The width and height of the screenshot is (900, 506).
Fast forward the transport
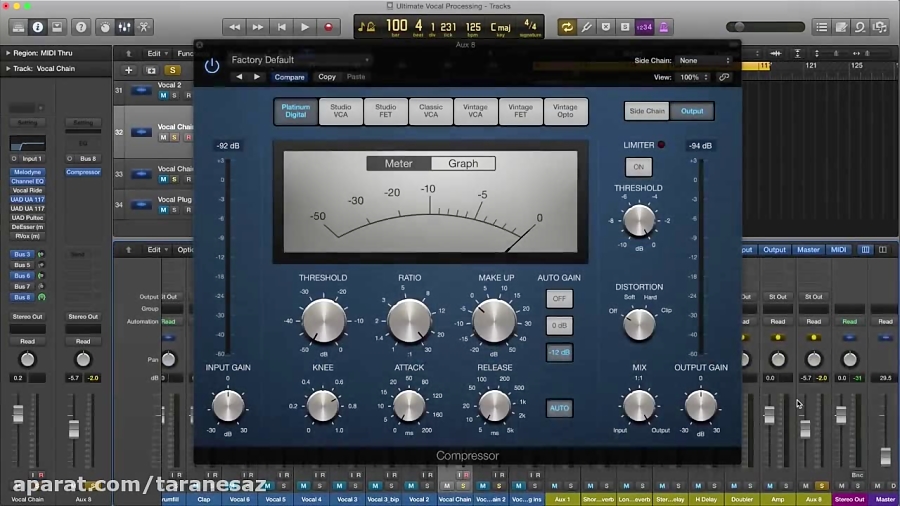[x=258, y=27]
